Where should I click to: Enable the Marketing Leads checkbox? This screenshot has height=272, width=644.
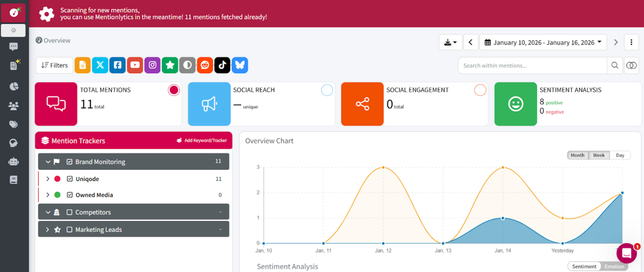coord(69,229)
